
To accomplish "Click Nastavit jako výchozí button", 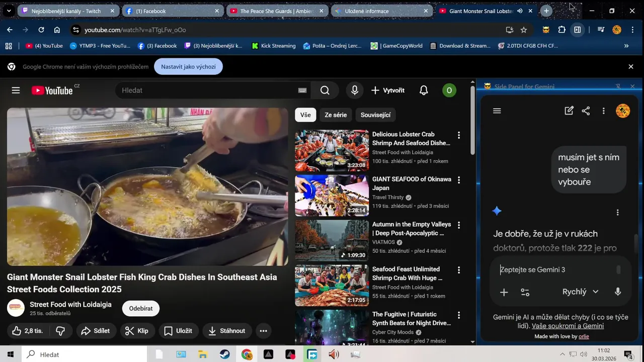I will coord(188,66).
